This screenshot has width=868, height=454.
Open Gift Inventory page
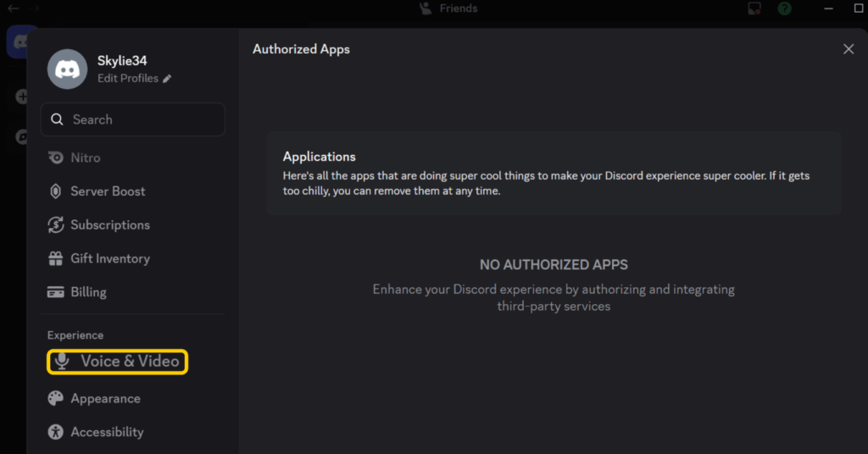pos(99,258)
